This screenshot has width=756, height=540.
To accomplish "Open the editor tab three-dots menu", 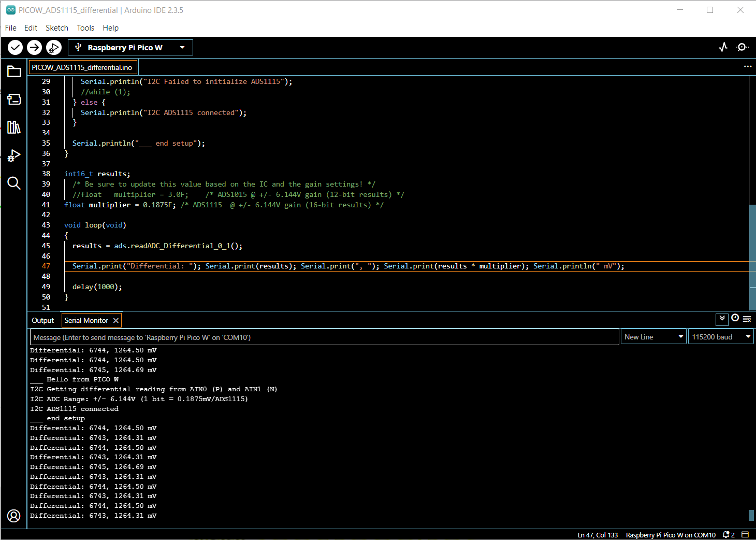I will click(747, 66).
